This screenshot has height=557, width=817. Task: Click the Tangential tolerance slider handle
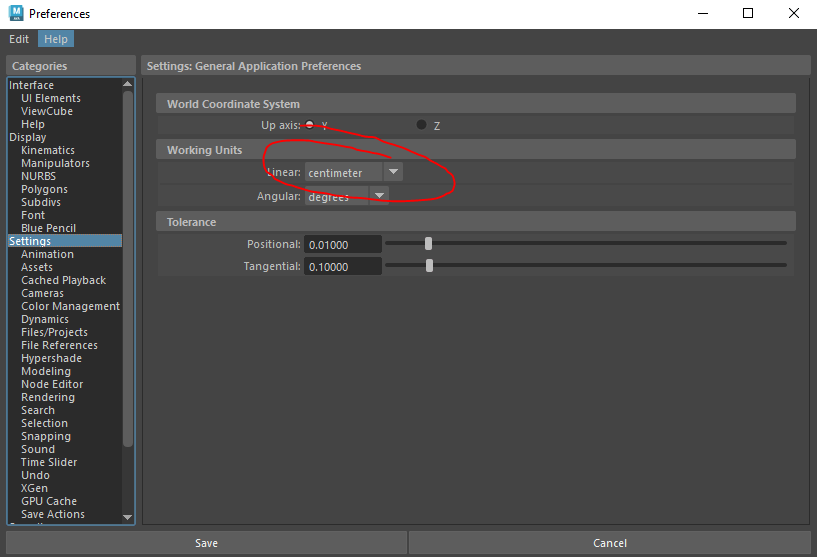coord(429,266)
